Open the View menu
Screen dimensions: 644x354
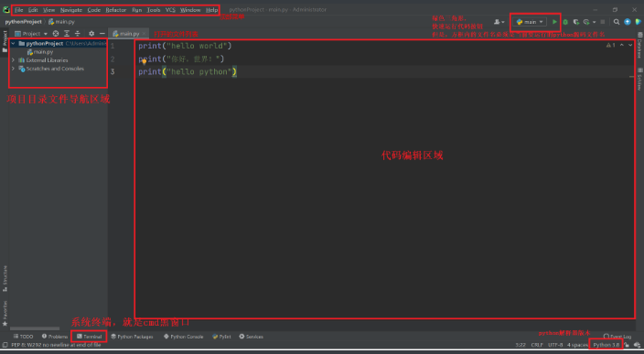coord(48,10)
